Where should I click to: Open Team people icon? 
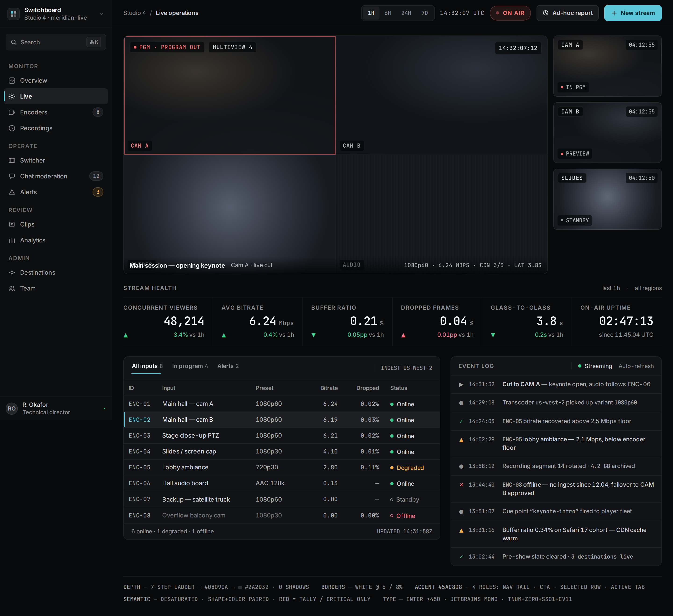(x=12, y=288)
